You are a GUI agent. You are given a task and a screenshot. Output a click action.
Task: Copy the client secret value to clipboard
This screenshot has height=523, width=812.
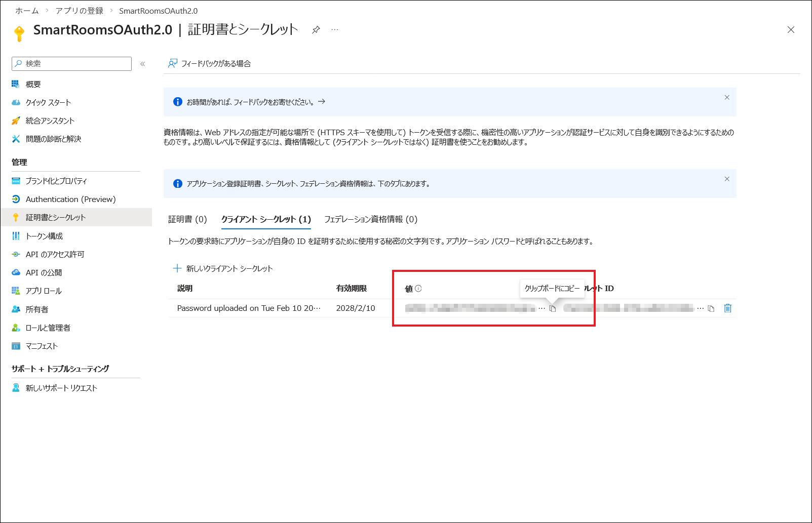coord(553,308)
